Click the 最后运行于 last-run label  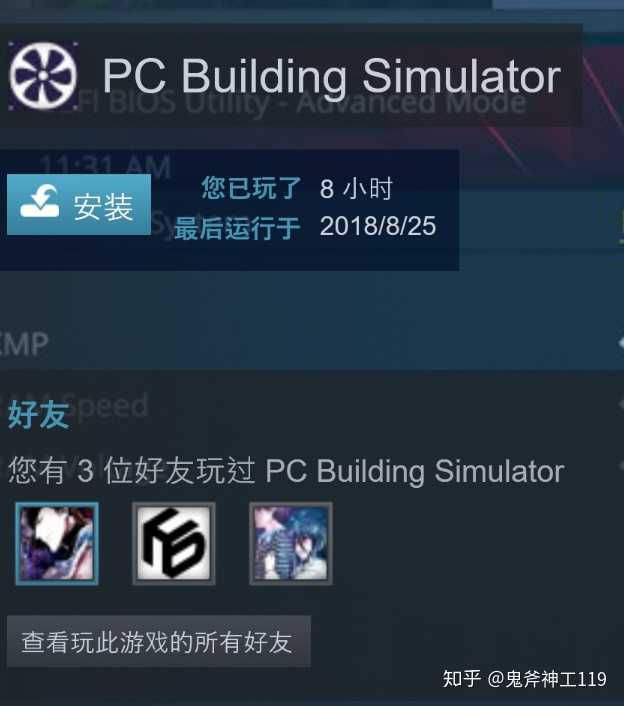point(237,228)
